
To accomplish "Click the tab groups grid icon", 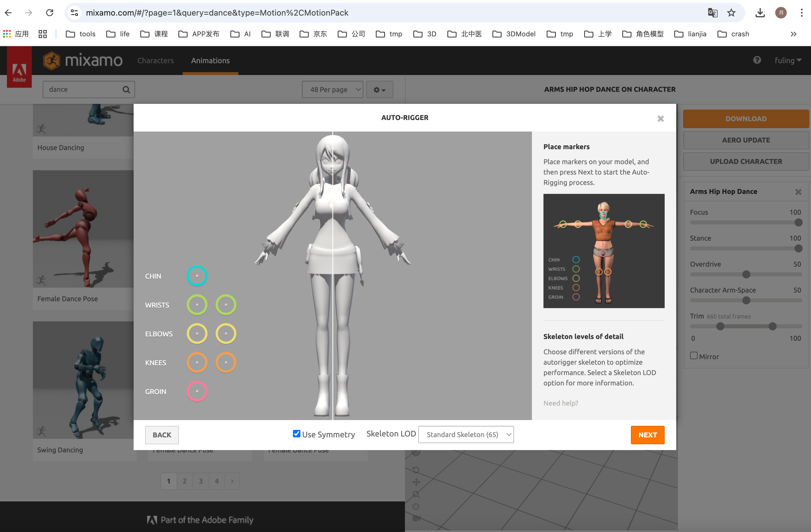I will tap(43, 34).
